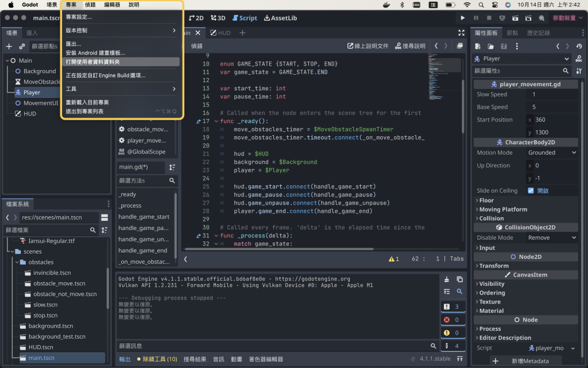This screenshot has width=588, height=368.
Task: Select 匯出... menu entry
Action: click(x=73, y=44)
